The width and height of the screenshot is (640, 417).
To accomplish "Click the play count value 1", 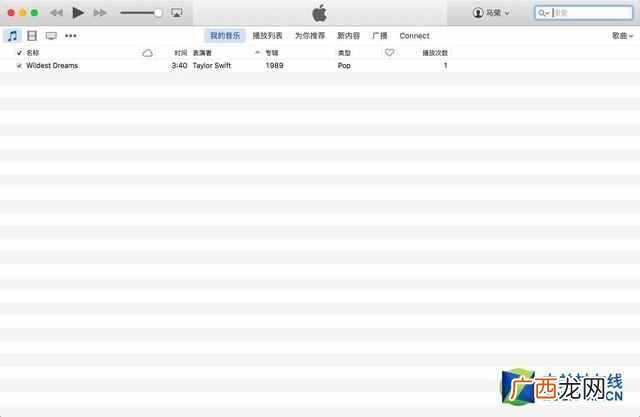I will coord(445,65).
